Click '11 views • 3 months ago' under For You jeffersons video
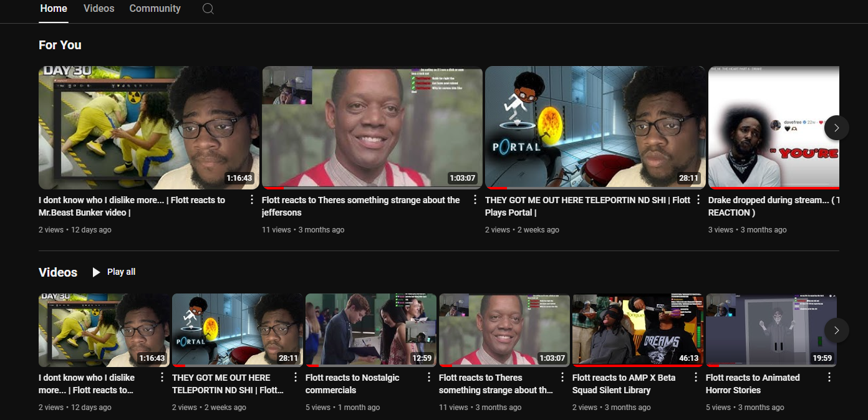 [x=303, y=230]
